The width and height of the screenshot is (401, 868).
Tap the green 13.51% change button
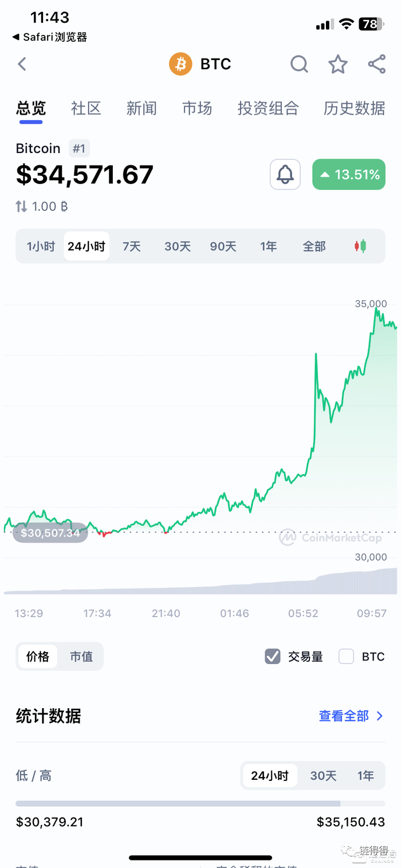[x=348, y=174]
